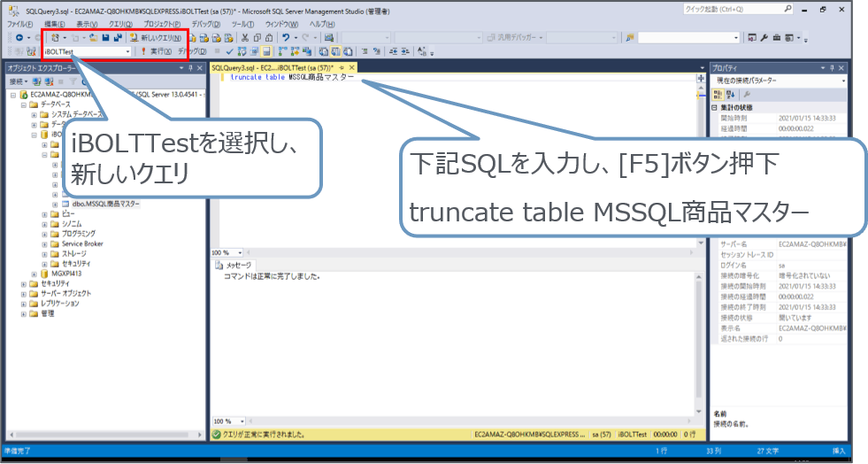Click the Parse query checkmark icon

[229, 52]
